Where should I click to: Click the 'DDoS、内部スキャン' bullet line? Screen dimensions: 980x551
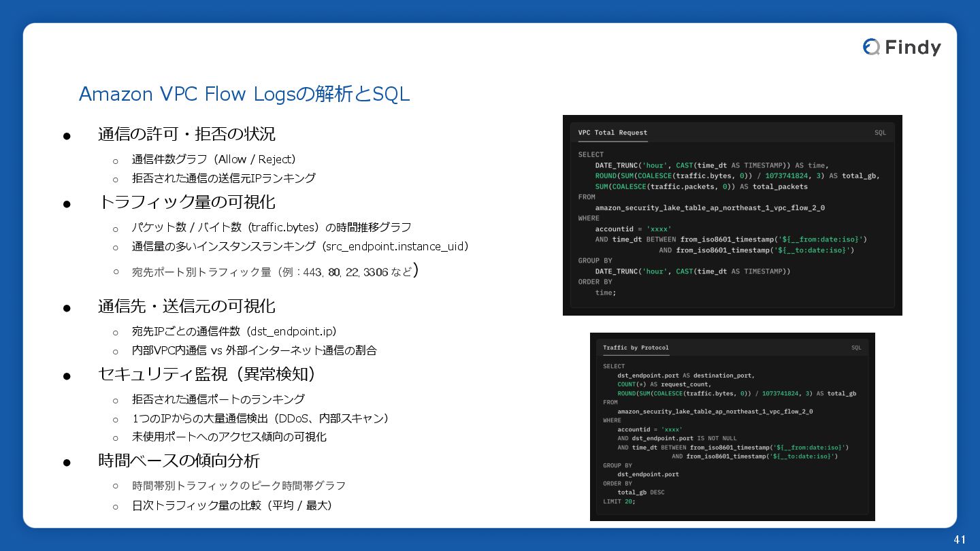262,418
